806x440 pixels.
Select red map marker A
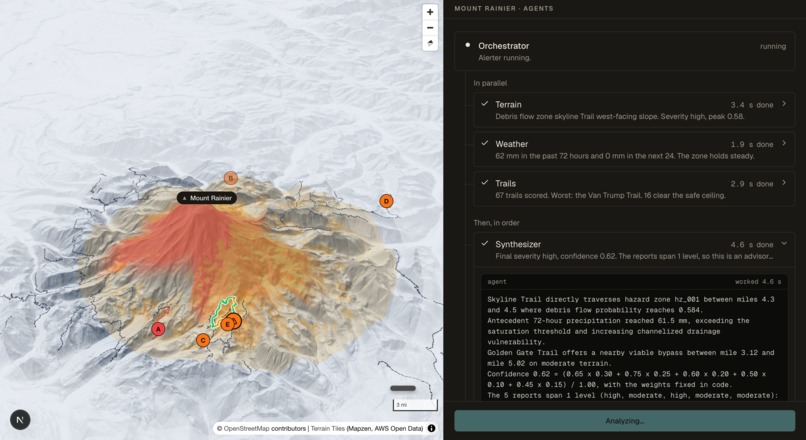coord(158,329)
